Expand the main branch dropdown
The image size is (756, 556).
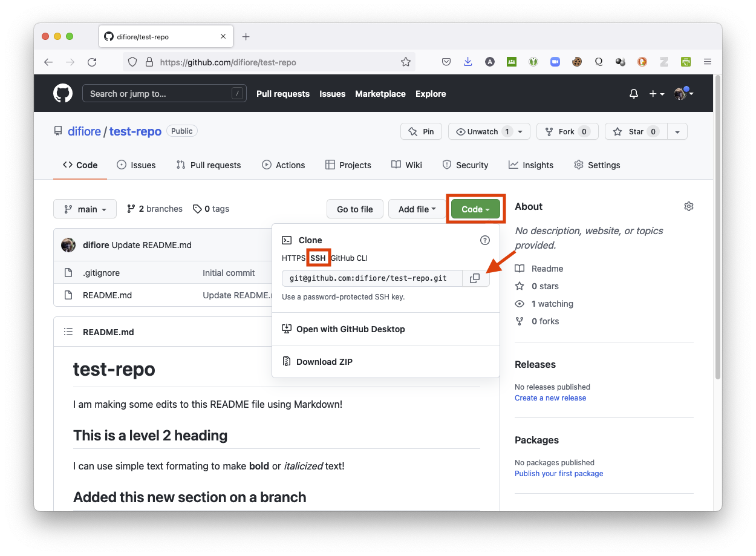pyautogui.click(x=85, y=209)
